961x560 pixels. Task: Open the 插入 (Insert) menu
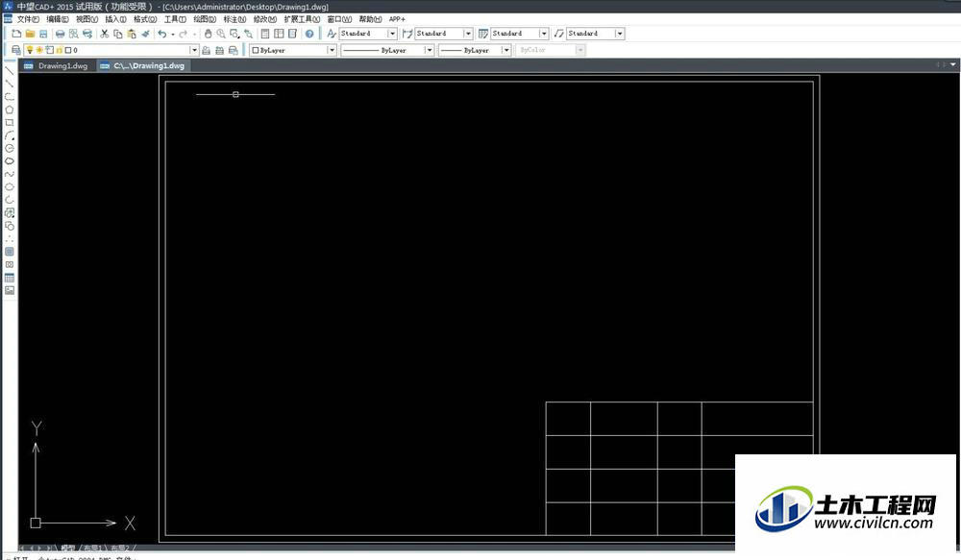pos(116,19)
